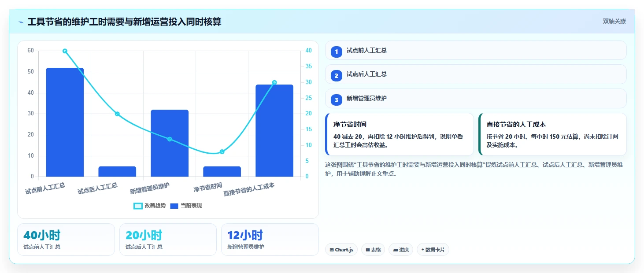
Task: Click the icon in the 进度 tag
Action: coord(395,250)
